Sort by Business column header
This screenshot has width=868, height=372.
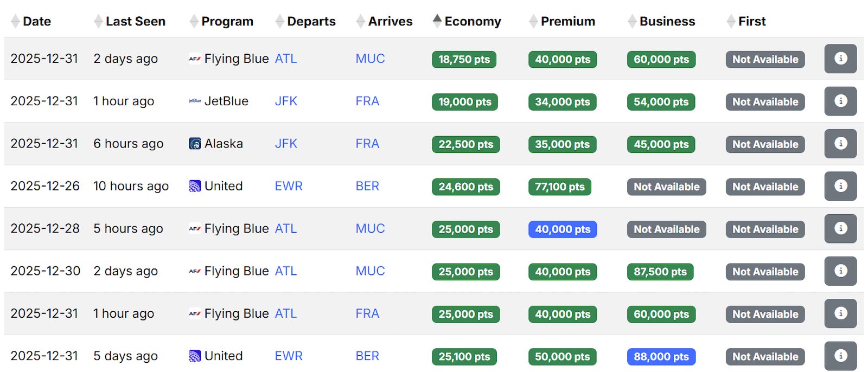[667, 22]
